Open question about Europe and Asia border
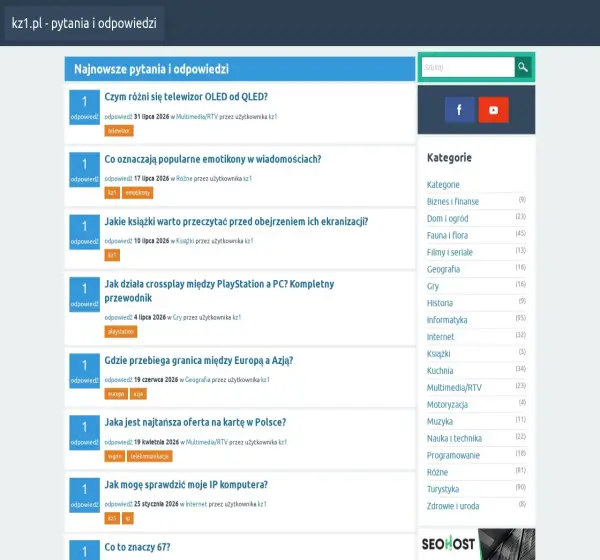600x560 pixels. coord(199,361)
